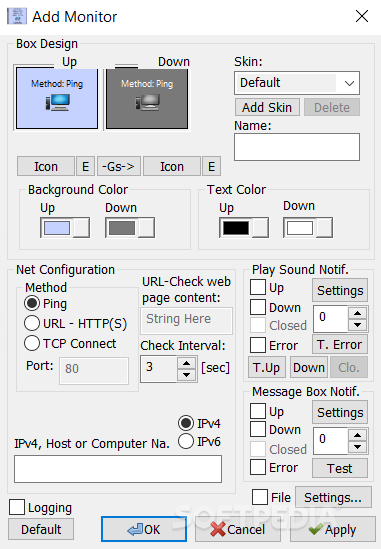Pick the Up background color swatch
This screenshot has height=549, width=381.
pyautogui.click(x=65, y=228)
